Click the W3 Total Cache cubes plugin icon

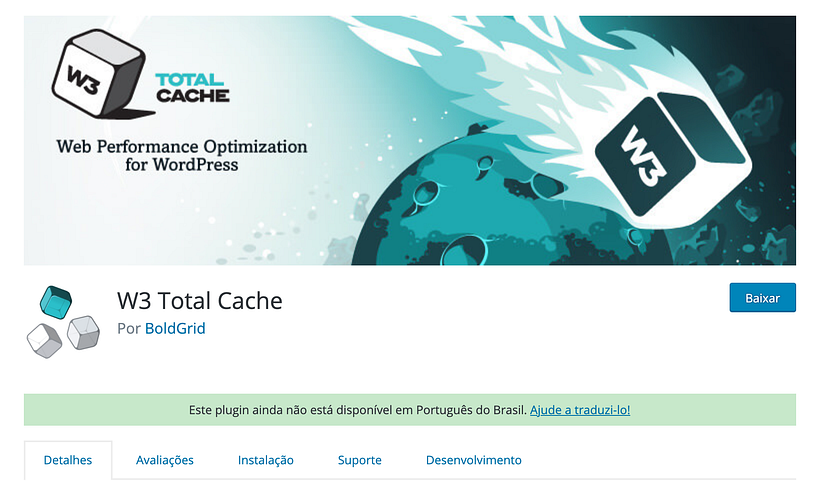pos(63,321)
